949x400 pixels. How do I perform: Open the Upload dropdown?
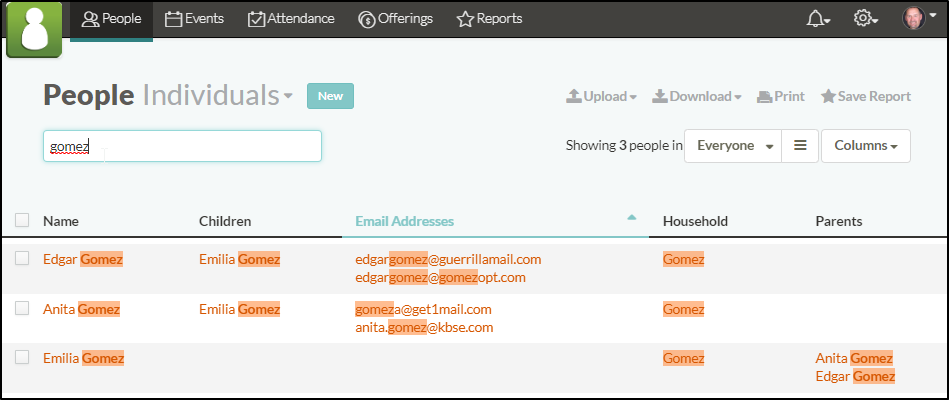click(601, 96)
